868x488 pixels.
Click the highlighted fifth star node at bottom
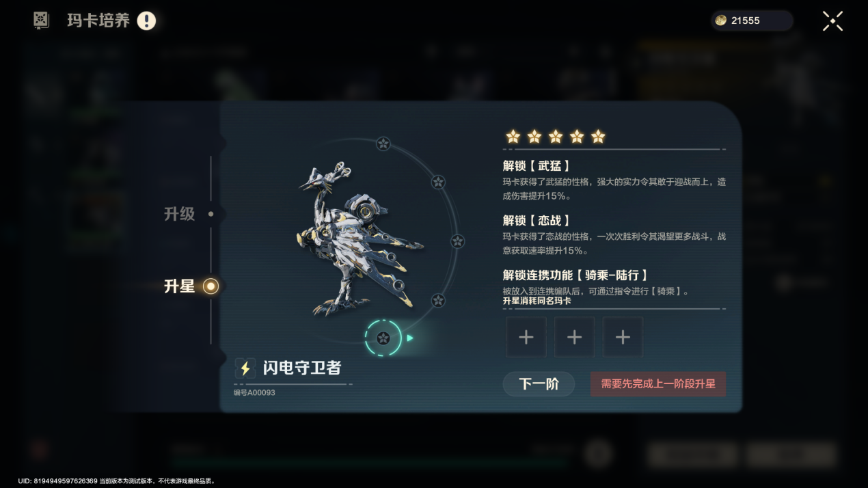pos(383,338)
